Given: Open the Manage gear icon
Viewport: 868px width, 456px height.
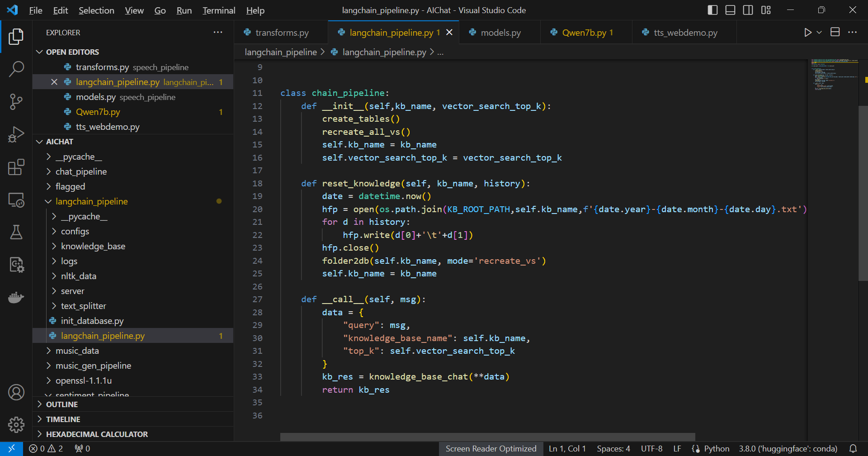Looking at the screenshot, I should pyautogui.click(x=16, y=425).
